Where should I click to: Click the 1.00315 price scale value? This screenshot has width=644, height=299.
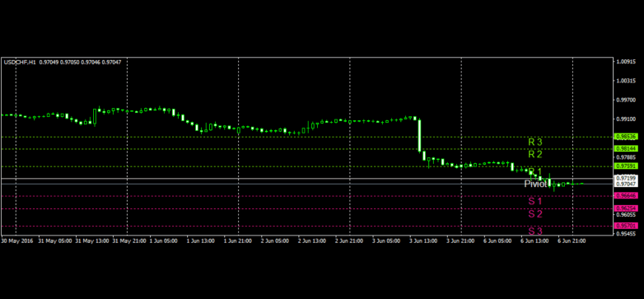point(627,81)
